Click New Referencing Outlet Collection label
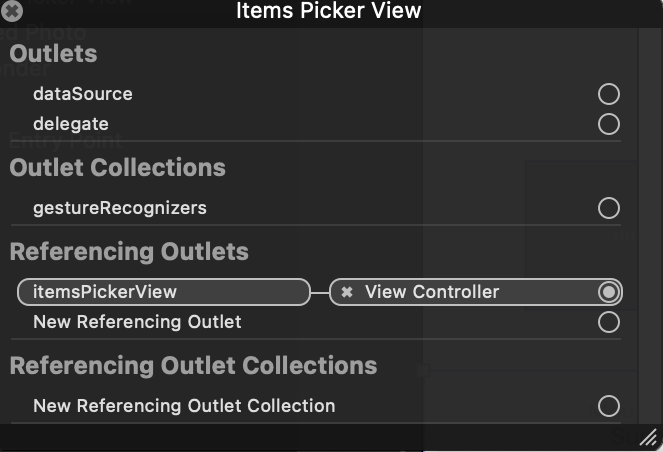Viewport: 663px width, 452px height. click(184, 406)
